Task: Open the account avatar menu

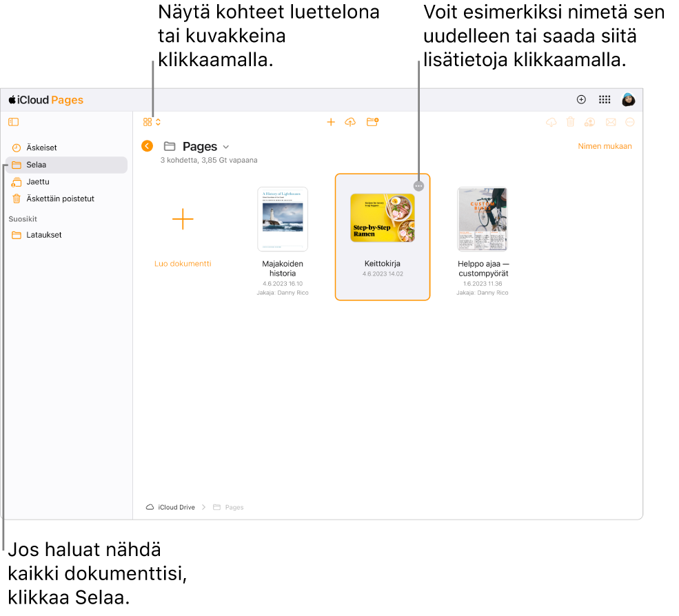Action: pyautogui.click(x=629, y=99)
